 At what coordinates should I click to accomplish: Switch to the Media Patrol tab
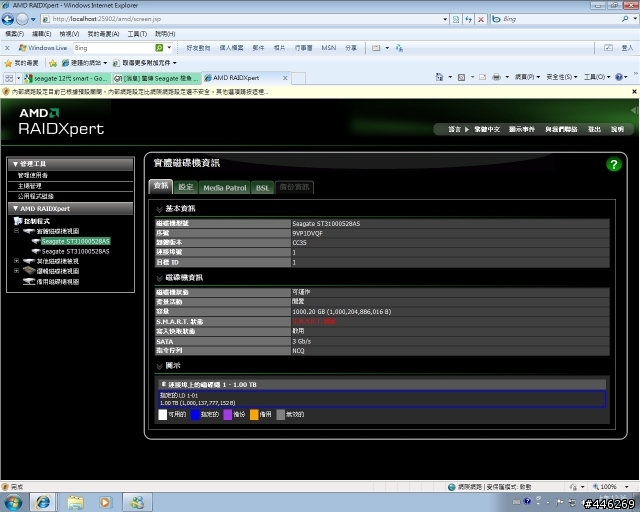[225, 188]
